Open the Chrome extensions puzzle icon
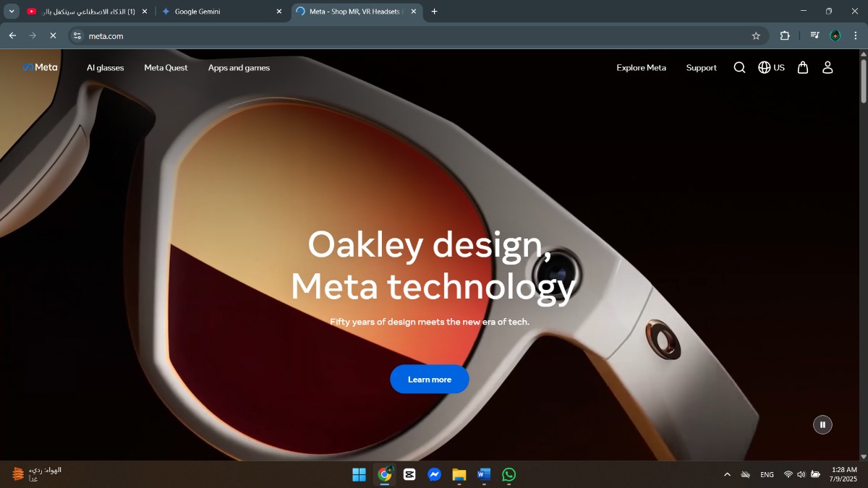The width and height of the screenshot is (868, 488). (785, 35)
